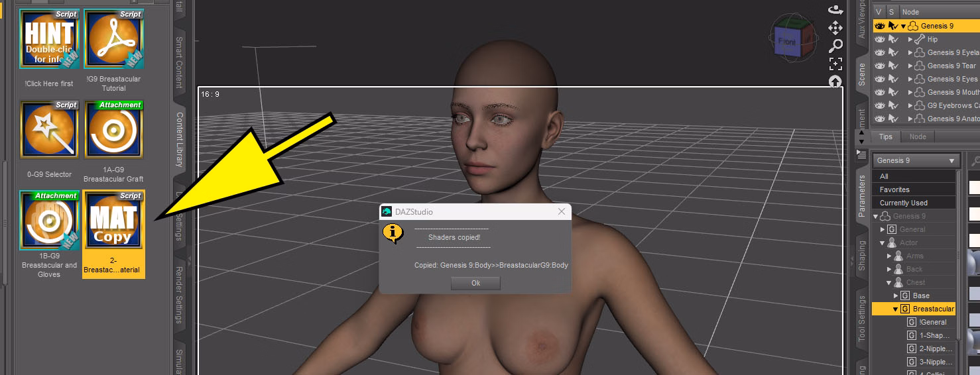Viewport: 980px width, 375px height.
Task: Toggle selectability arrow for Hip node
Action: coord(893,39)
